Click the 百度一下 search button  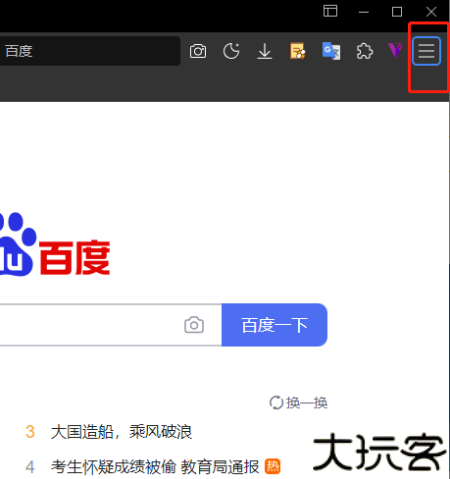pos(274,325)
